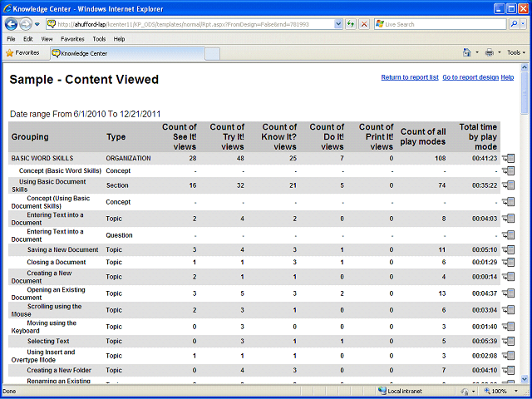Click the Closing a Document row label
The height and width of the screenshot is (399, 532).
pyautogui.click(x=57, y=262)
